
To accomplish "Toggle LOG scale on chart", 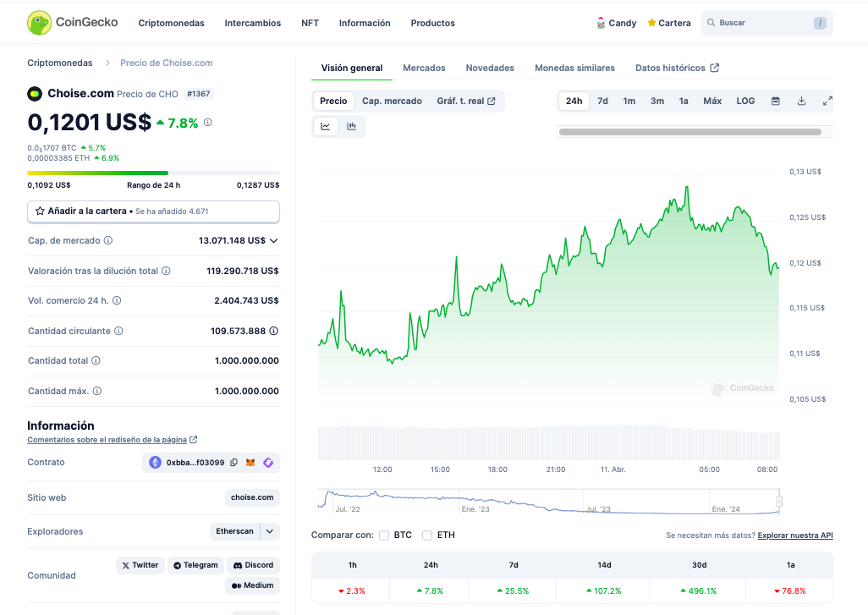I will (x=745, y=101).
